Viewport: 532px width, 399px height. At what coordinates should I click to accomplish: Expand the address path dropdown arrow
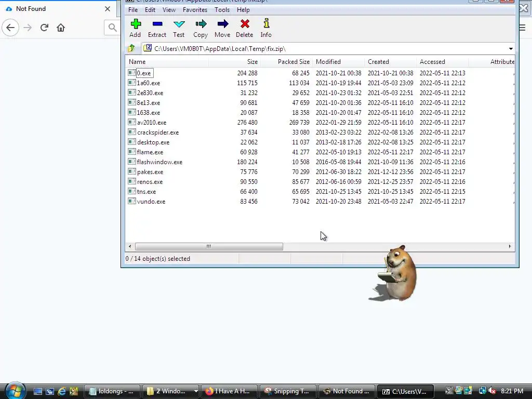click(x=511, y=48)
